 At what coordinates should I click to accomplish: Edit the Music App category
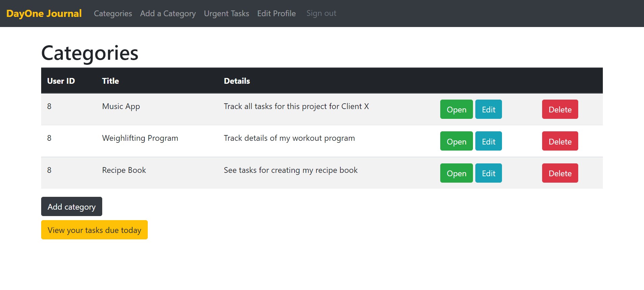click(x=488, y=109)
